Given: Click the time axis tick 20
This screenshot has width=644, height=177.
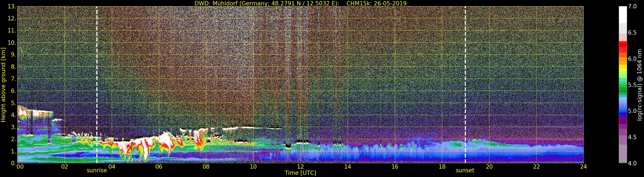Looking at the screenshot, I should coord(489,167).
